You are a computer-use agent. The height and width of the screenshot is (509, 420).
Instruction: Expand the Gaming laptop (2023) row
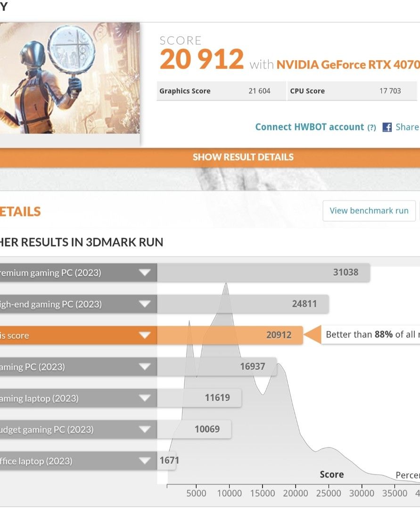(144, 398)
